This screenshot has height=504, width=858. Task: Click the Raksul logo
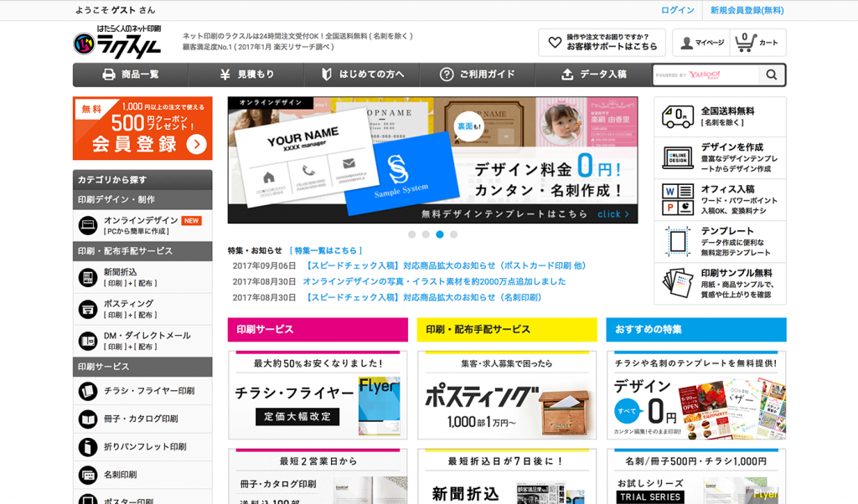point(117,43)
